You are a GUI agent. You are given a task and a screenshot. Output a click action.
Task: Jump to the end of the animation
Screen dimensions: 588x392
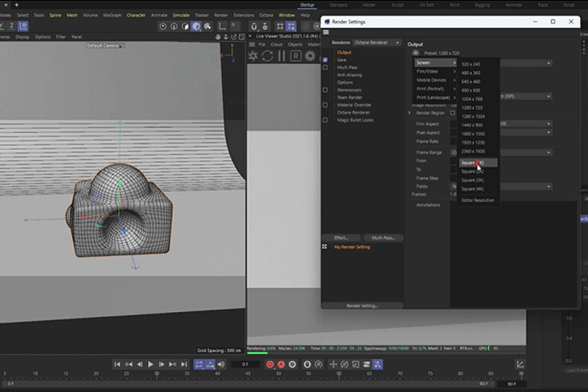[184, 364]
